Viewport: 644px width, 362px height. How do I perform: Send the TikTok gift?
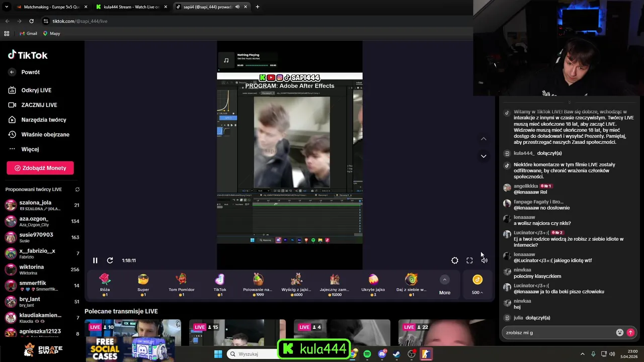[220, 285]
